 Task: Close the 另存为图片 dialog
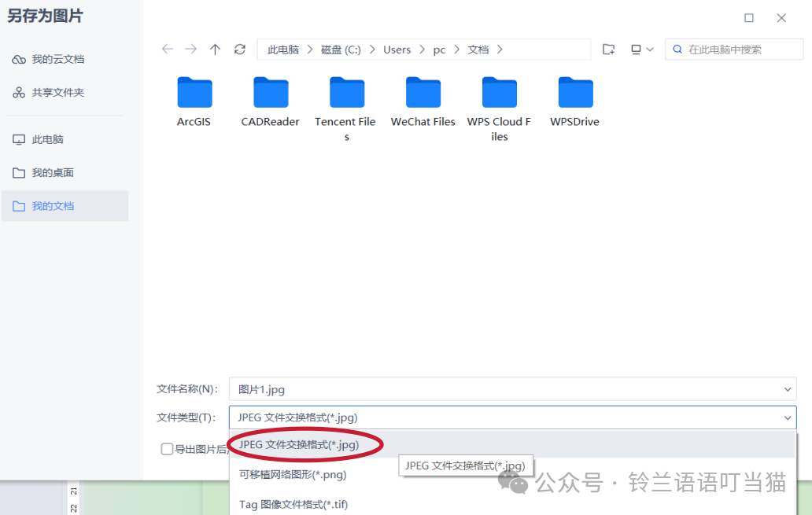[x=781, y=18]
